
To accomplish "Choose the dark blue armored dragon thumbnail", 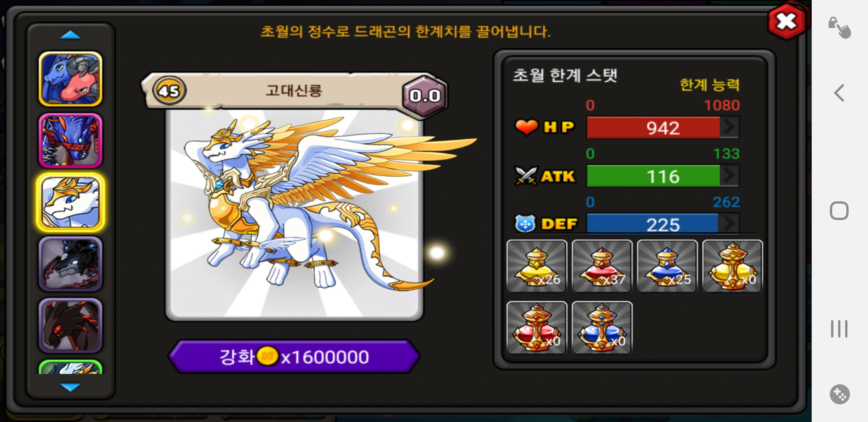I will point(70,140).
